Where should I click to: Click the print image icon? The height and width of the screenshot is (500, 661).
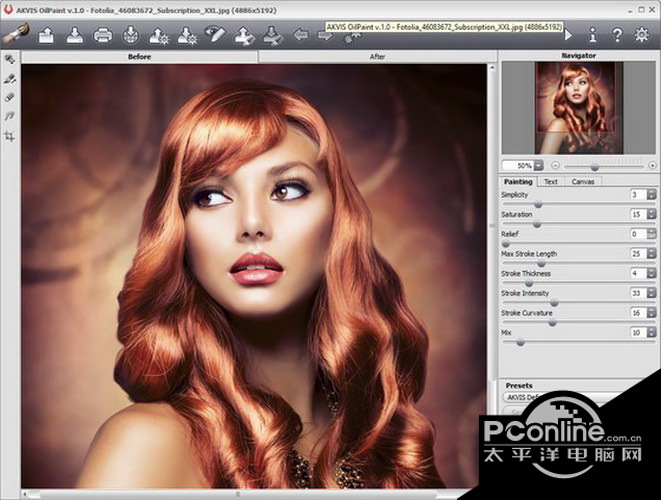[102, 36]
